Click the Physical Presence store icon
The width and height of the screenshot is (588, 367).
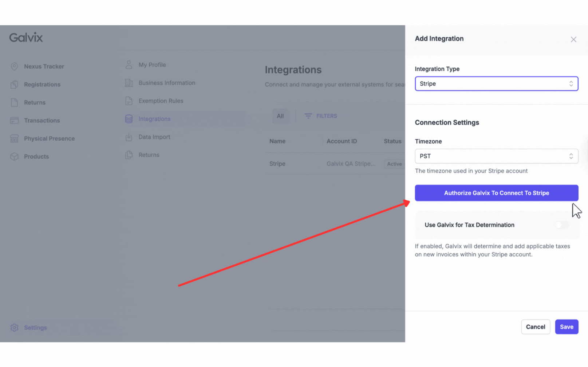(14, 138)
